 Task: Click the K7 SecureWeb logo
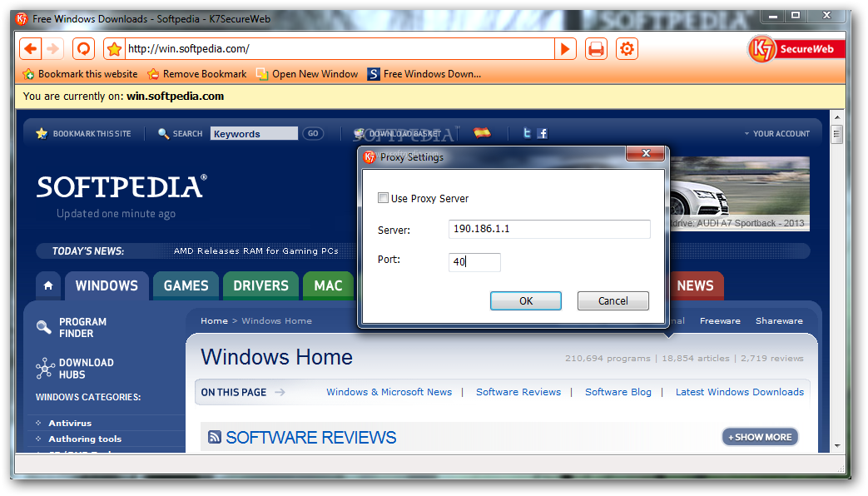coord(795,49)
